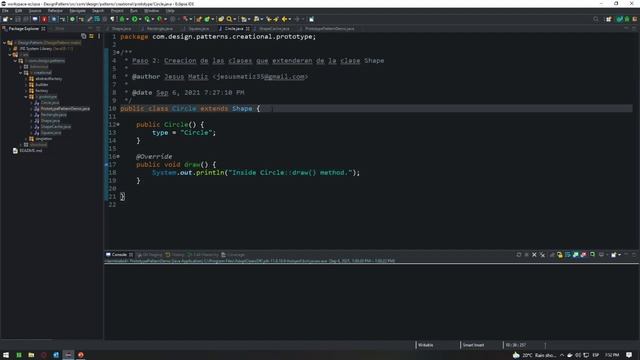
Task: Open the Git Staging tab
Action: click(x=150, y=255)
